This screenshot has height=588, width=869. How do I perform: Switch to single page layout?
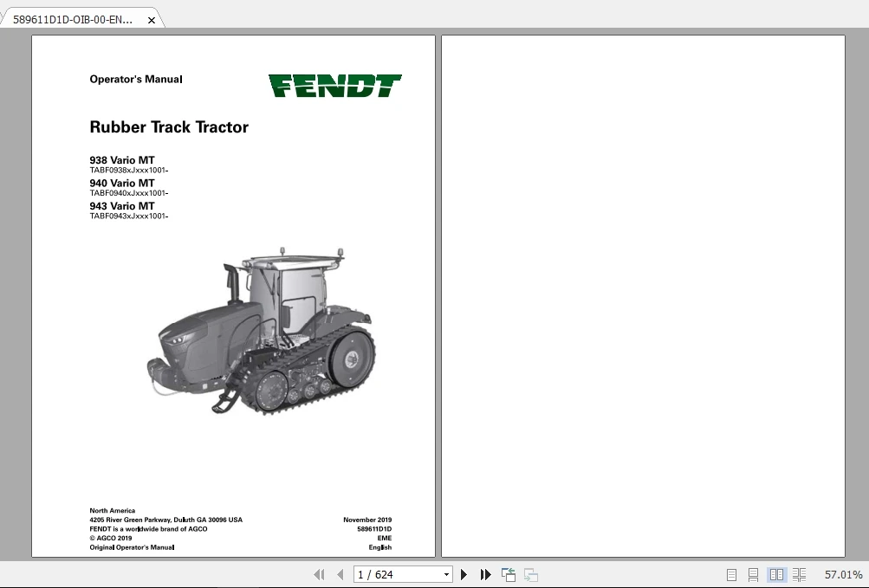tap(731, 575)
